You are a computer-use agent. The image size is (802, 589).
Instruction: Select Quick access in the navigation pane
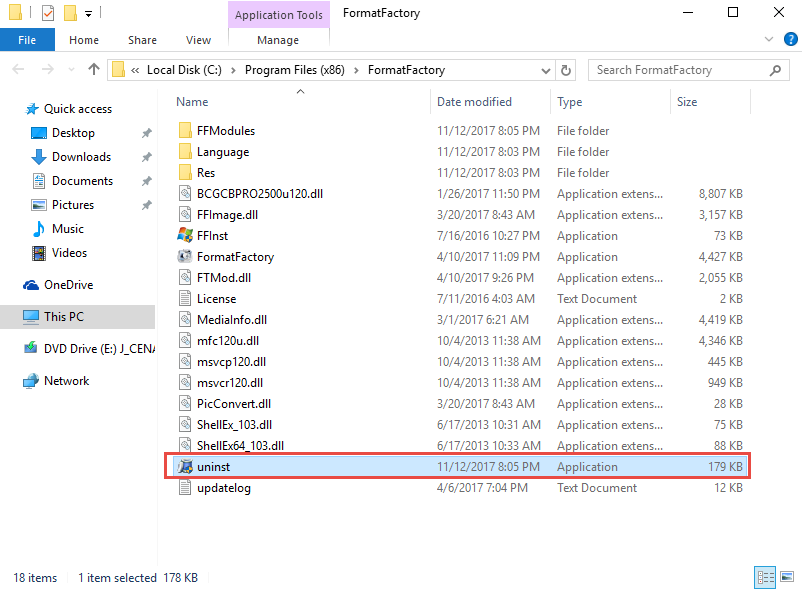[x=78, y=109]
